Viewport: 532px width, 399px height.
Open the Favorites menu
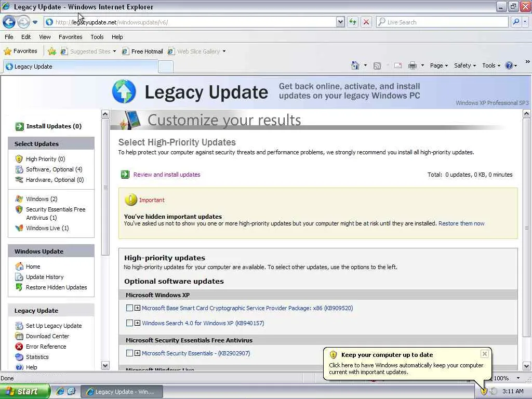coord(70,37)
